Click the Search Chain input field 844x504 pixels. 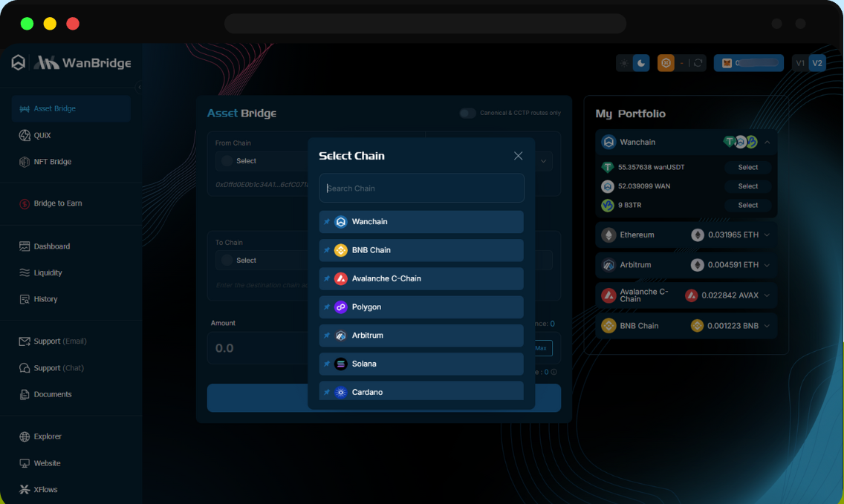pos(421,189)
